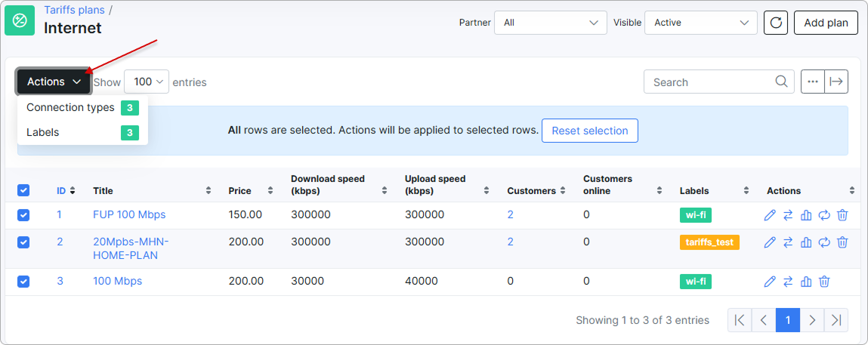Viewport: 868px width, 345px height.
Task: Click the Add plan button
Action: (x=826, y=23)
